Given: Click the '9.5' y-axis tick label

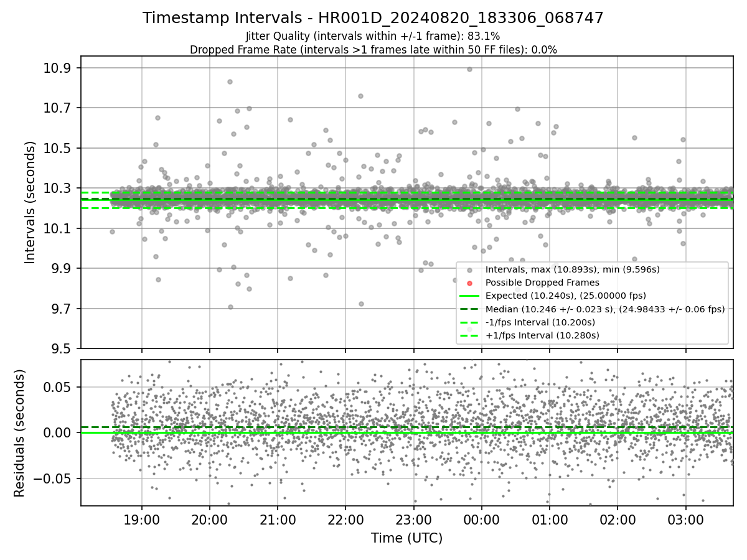Looking at the screenshot, I should (61, 349).
